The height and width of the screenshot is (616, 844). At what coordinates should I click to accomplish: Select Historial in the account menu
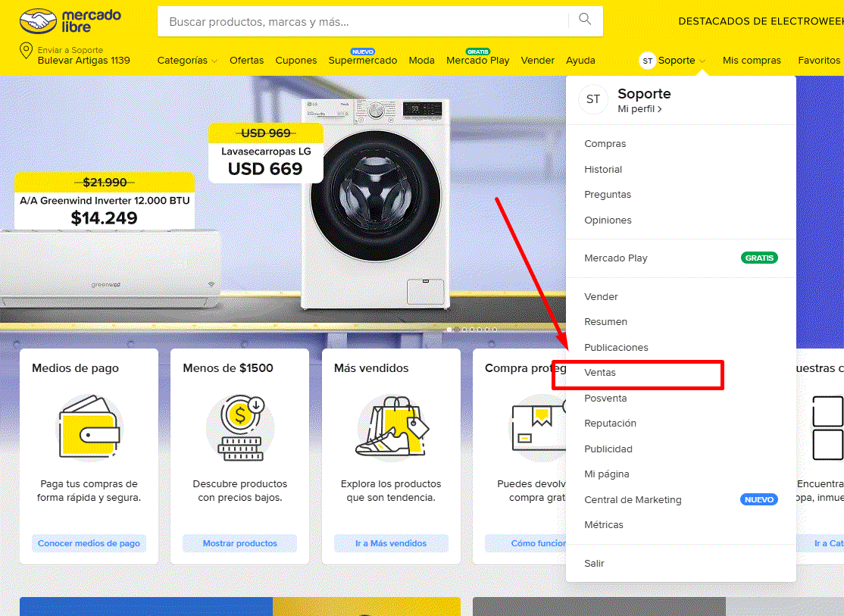603,170
